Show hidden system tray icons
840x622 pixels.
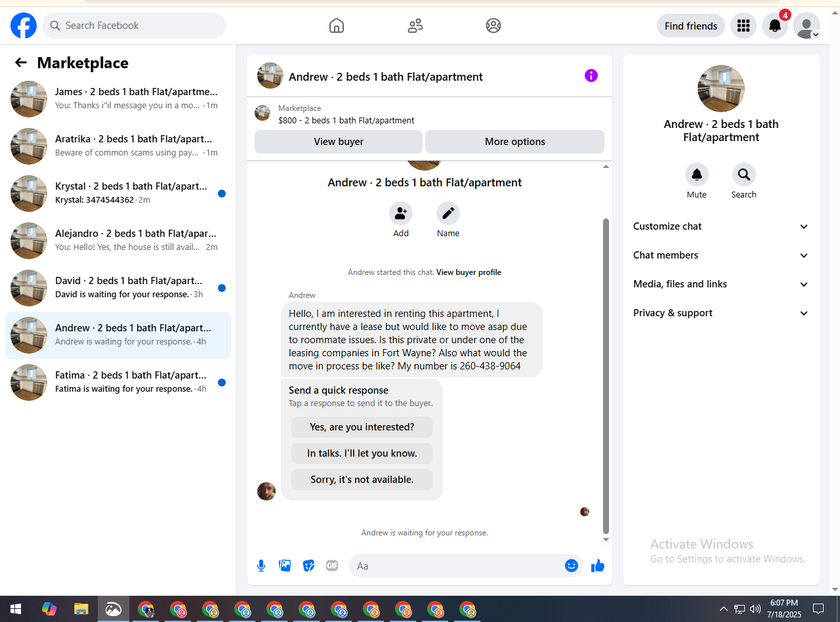point(724,609)
